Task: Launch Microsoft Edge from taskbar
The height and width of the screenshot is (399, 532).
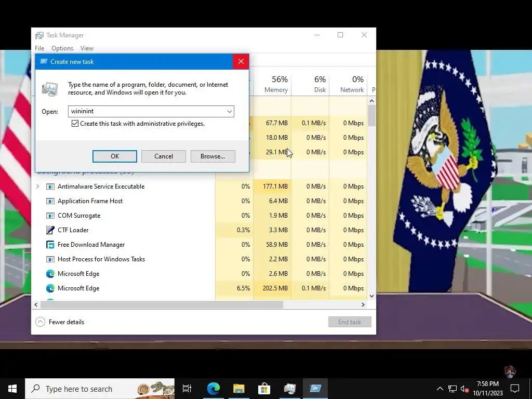Action: [x=214, y=389]
